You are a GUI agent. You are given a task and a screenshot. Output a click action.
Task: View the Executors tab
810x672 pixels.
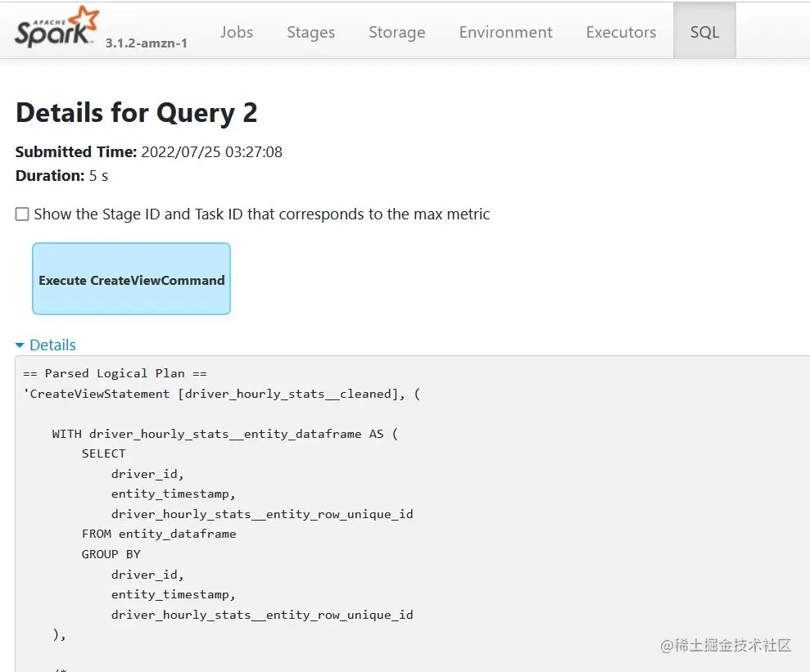tap(621, 32)
